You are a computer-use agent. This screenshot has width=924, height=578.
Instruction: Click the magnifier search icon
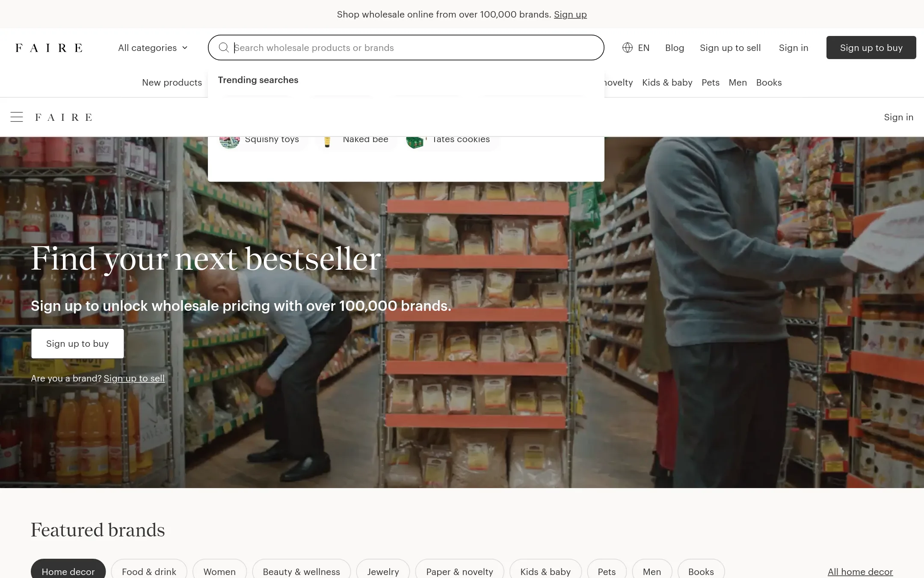pos(224,48)
